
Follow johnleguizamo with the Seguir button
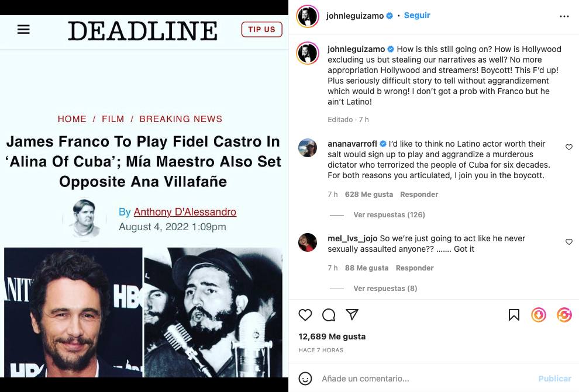(x=417, y=15)
